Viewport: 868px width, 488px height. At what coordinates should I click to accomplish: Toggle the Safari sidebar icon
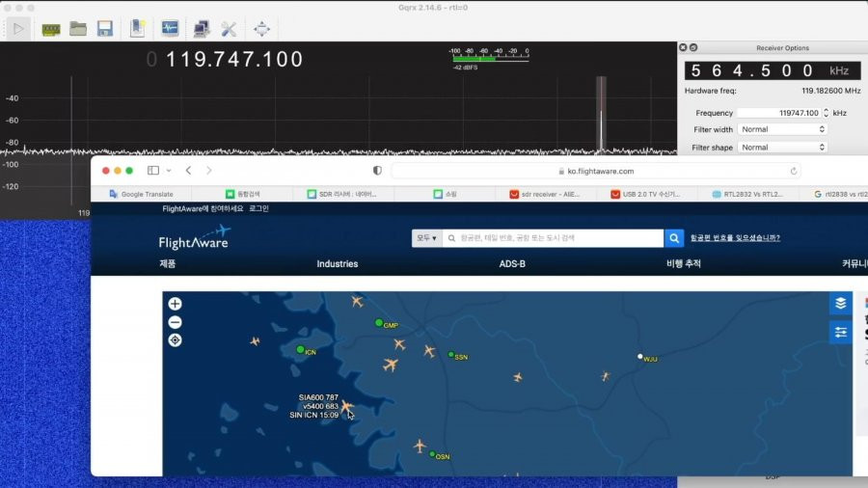[153, 171]
